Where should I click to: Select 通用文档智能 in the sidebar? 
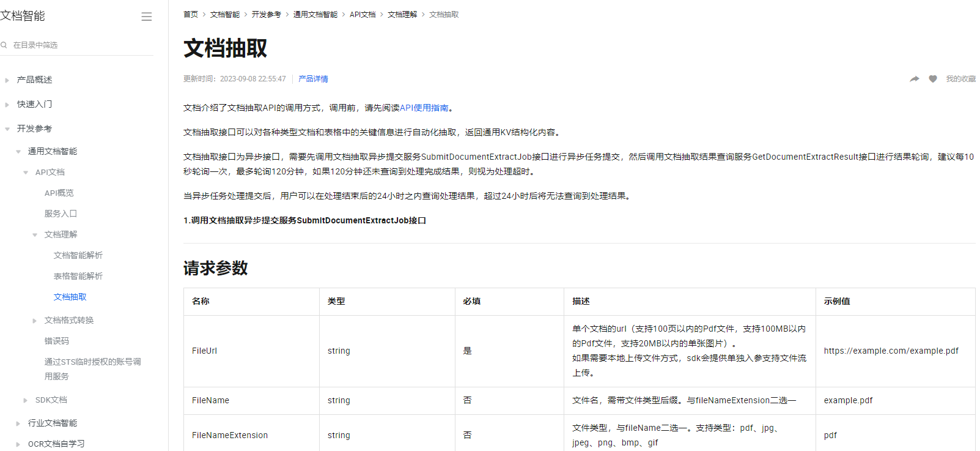[x=53, y=151]
